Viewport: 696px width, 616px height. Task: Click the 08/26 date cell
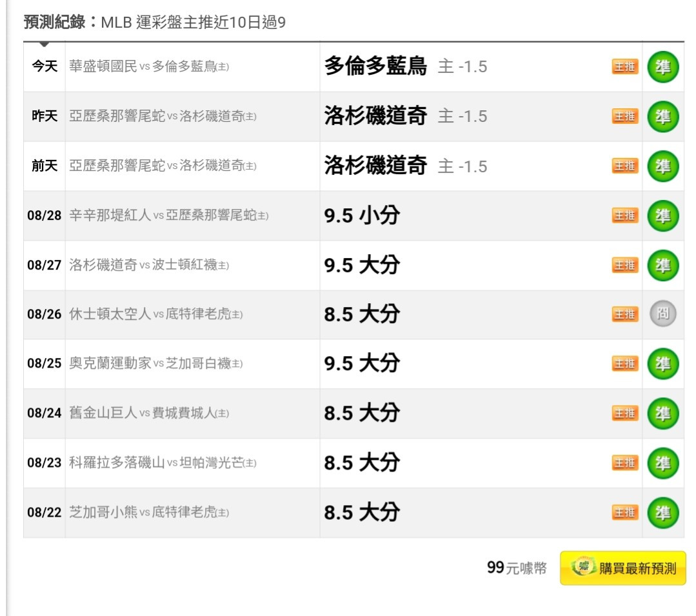[45, 314]
